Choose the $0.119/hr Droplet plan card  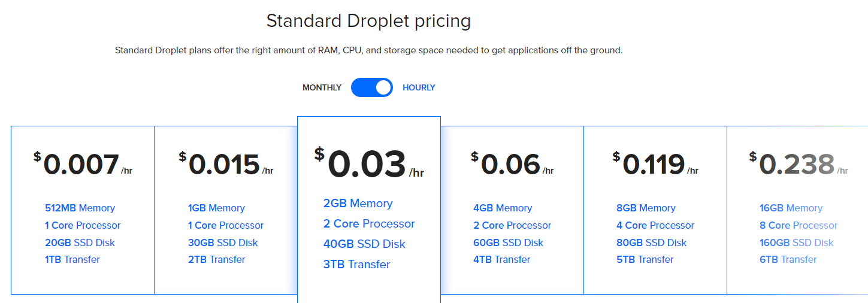655,210
